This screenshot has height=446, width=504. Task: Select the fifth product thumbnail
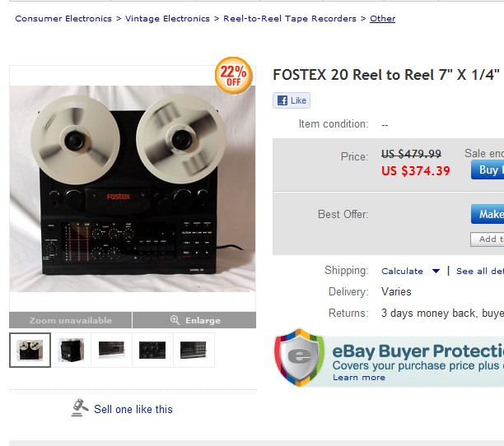193,350
